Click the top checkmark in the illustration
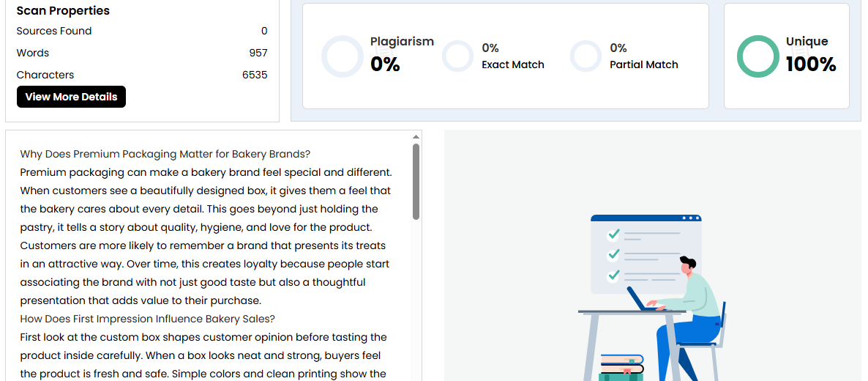This screenshot has width=868, height=381. coord(613,234)
